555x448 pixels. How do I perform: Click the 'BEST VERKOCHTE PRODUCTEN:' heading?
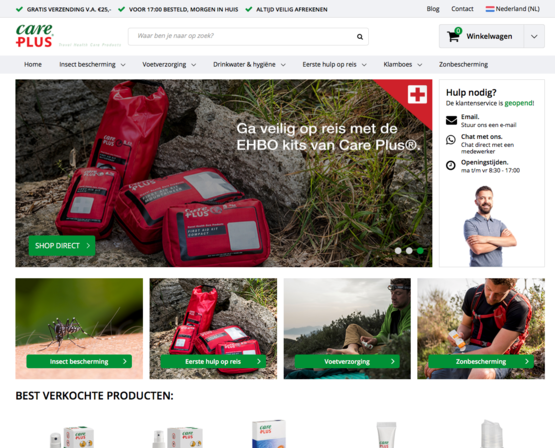pos(95,396)
